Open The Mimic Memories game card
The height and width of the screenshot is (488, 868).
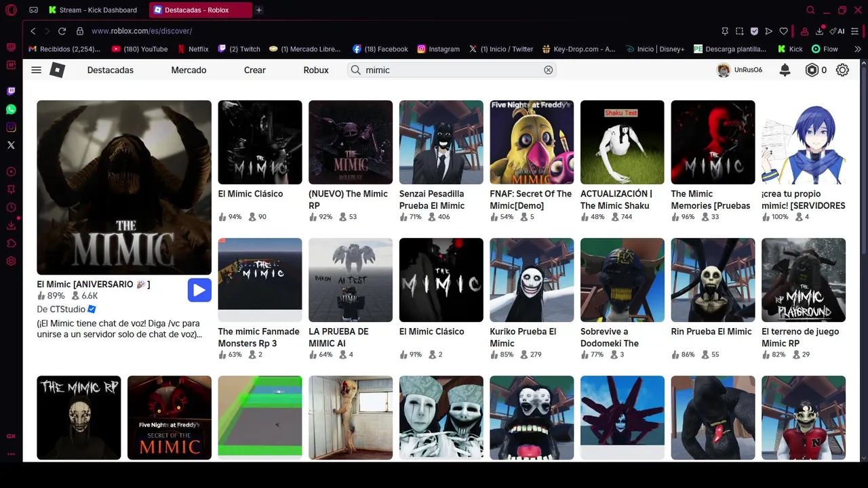pyautogui.click(x=713, y=161)
